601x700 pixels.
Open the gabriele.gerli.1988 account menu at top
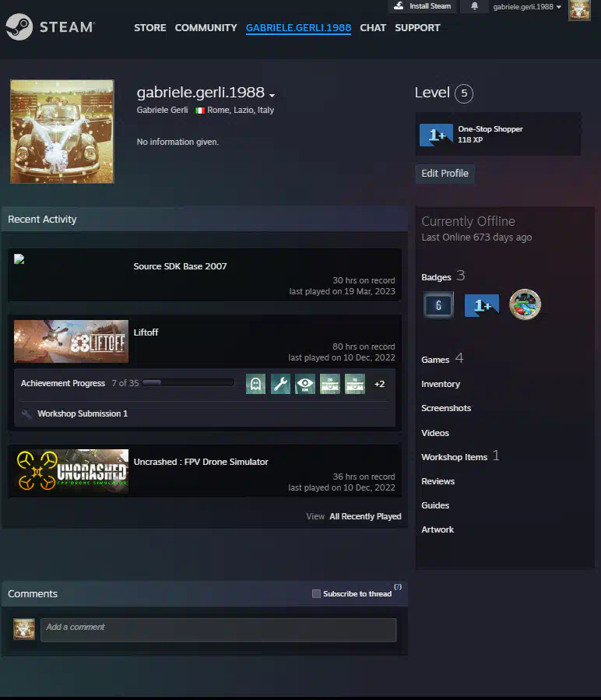tap(527, 7)
